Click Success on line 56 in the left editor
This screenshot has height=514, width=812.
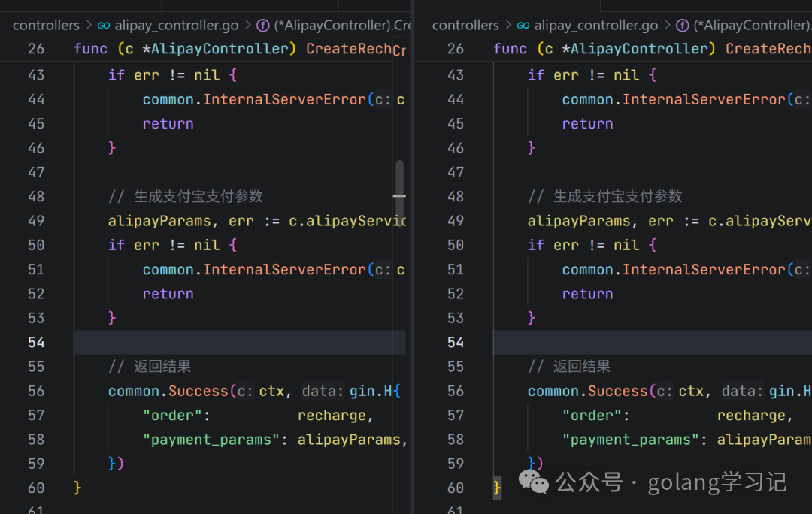198,391
